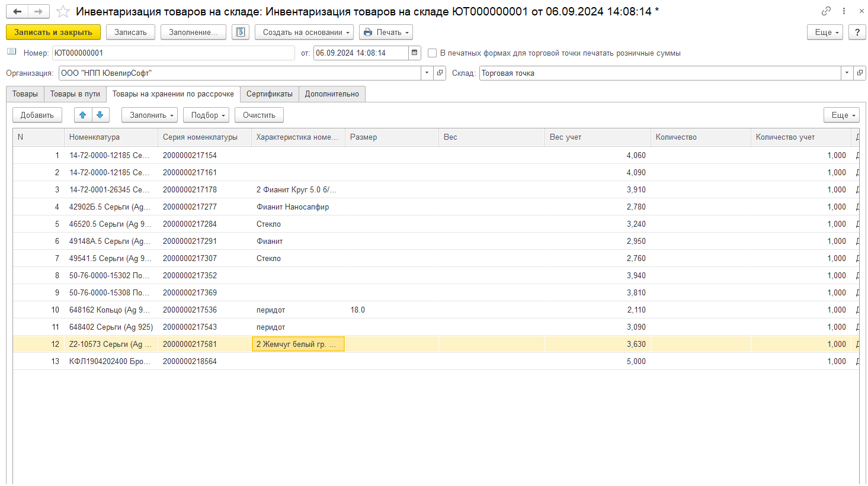Close the document with the X button

[861, 11]
